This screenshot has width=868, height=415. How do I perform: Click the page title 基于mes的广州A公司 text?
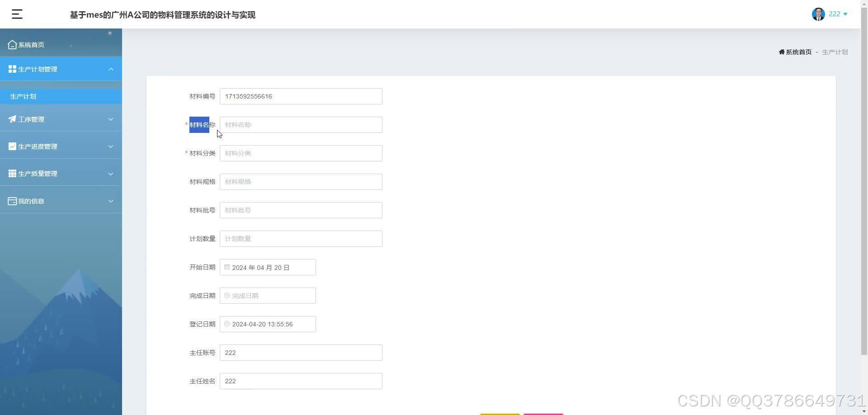pos(162,15)
